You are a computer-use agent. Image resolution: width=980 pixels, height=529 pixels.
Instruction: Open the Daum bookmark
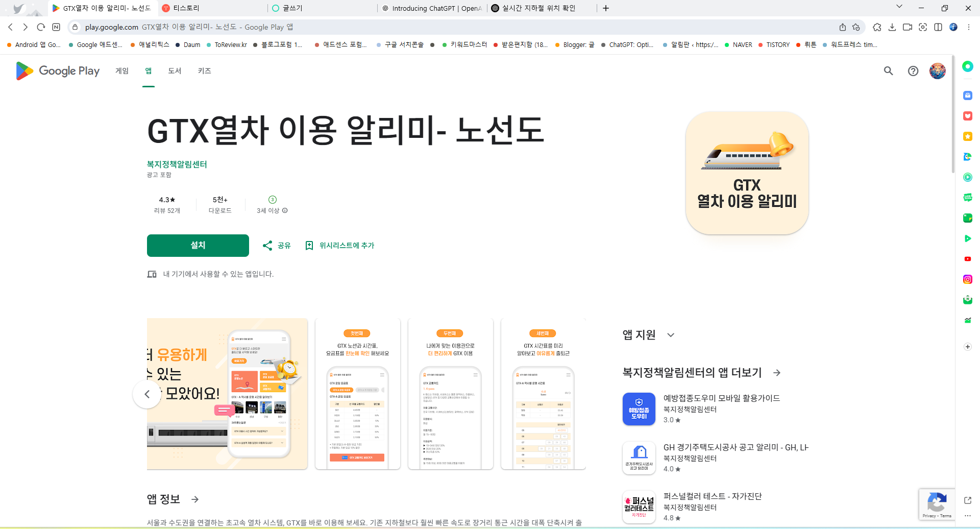[188, 45]
